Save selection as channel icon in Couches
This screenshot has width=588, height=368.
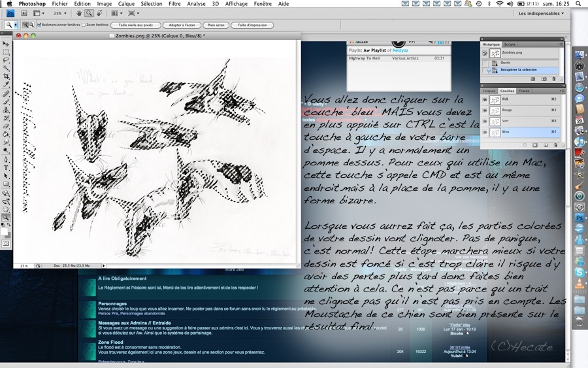tap(535, 145)
